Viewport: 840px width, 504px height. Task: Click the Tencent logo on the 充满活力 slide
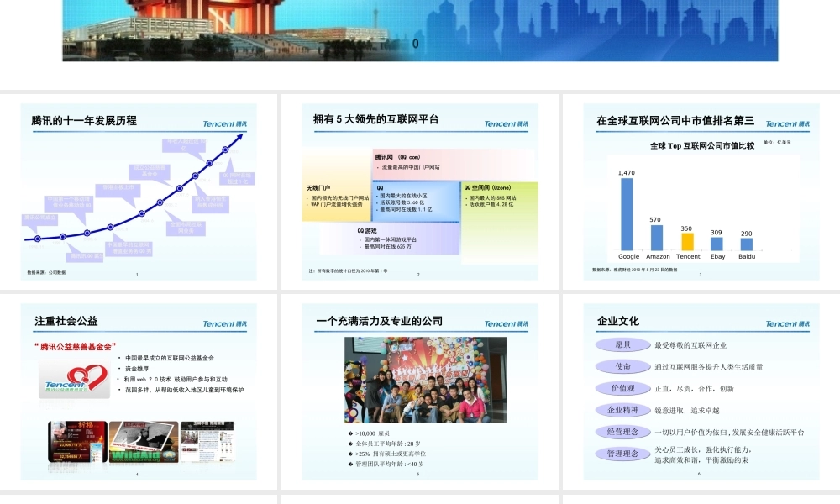click(x=507, y=323)
